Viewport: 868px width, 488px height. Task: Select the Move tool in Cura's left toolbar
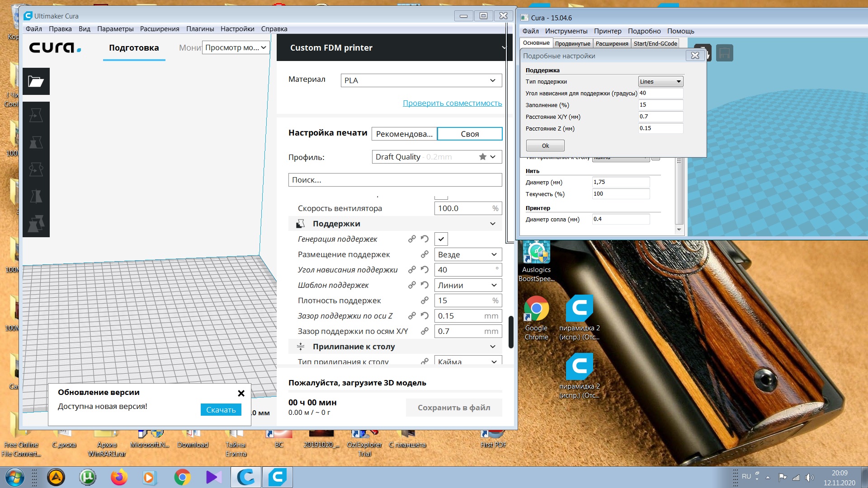coord(36,115)
